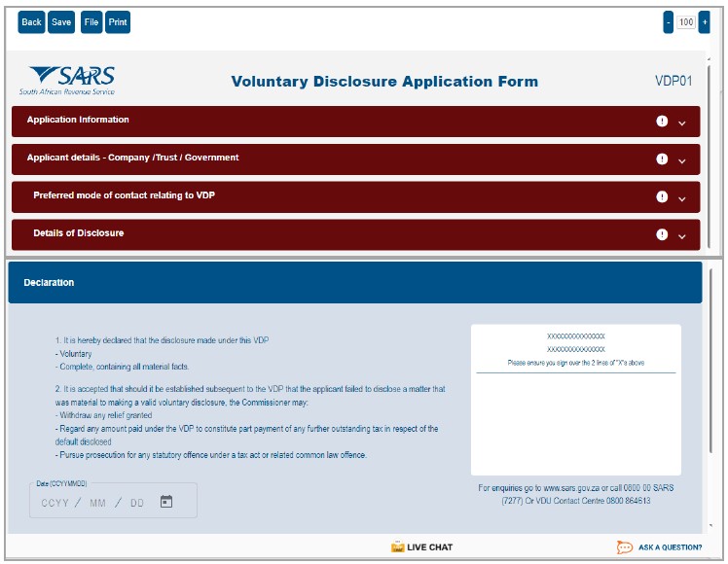728x564 pixels.
Task: Click the Date (CCYYMMDD) input field
Action: coord(113,501)
